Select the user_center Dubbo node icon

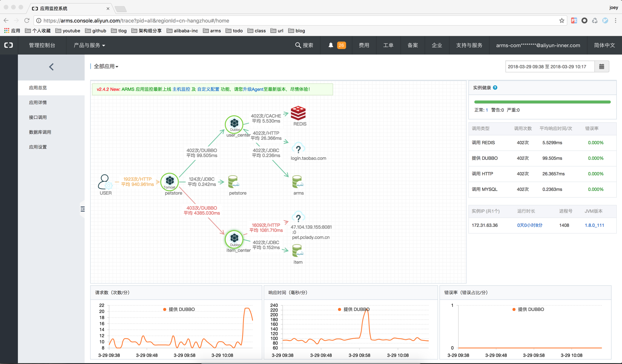tap(234, 124)
